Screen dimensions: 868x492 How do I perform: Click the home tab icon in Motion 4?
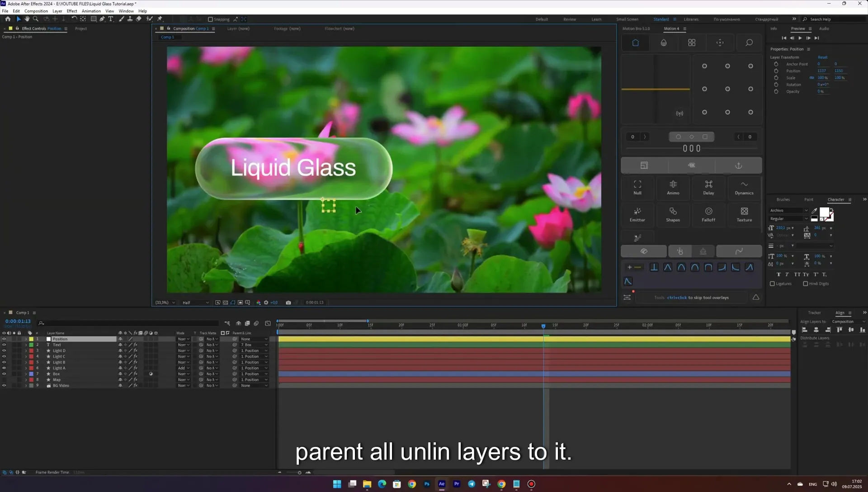click(635, 43)
